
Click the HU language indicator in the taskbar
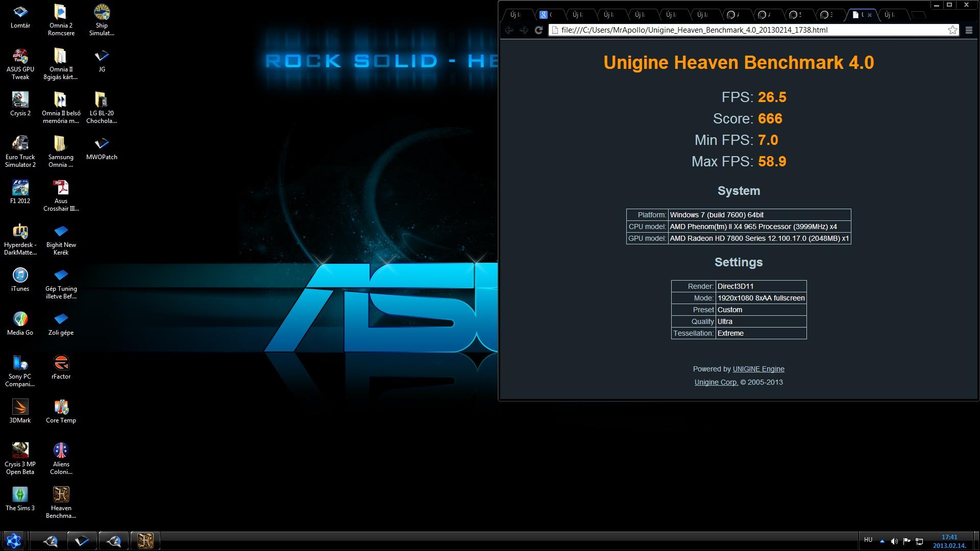[x=868, y=540]
